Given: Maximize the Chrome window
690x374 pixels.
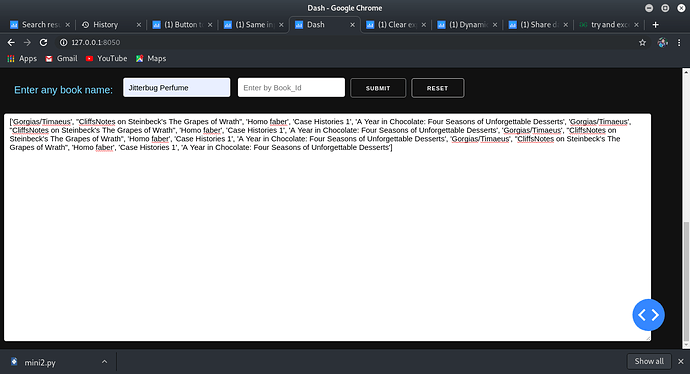Looking at the screenshot, I should coord(665,8).
